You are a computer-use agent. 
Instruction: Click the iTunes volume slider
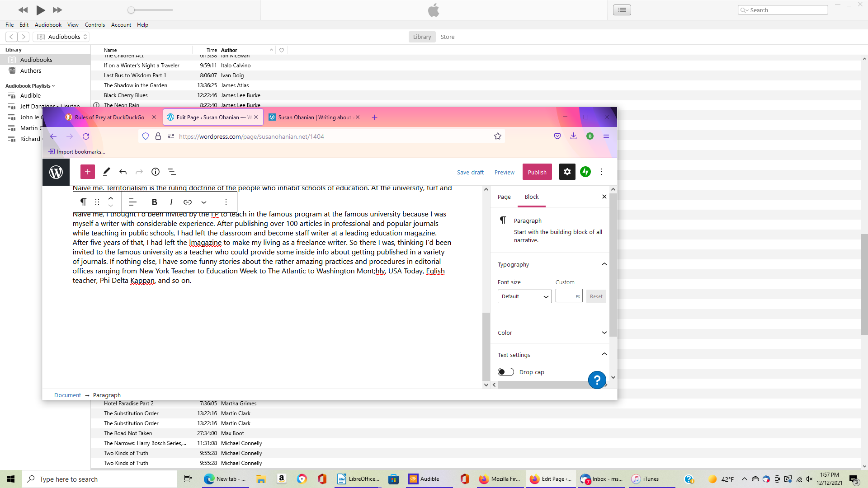click(151, 10)
